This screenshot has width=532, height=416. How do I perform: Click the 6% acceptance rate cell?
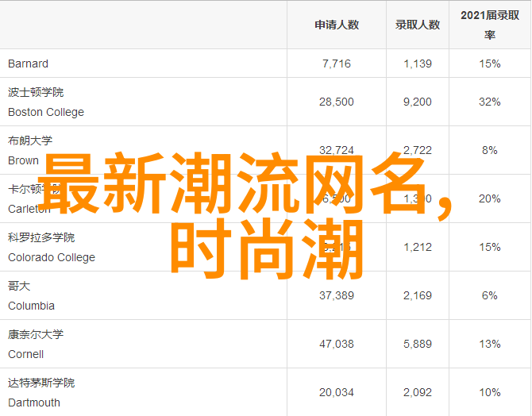490,295
